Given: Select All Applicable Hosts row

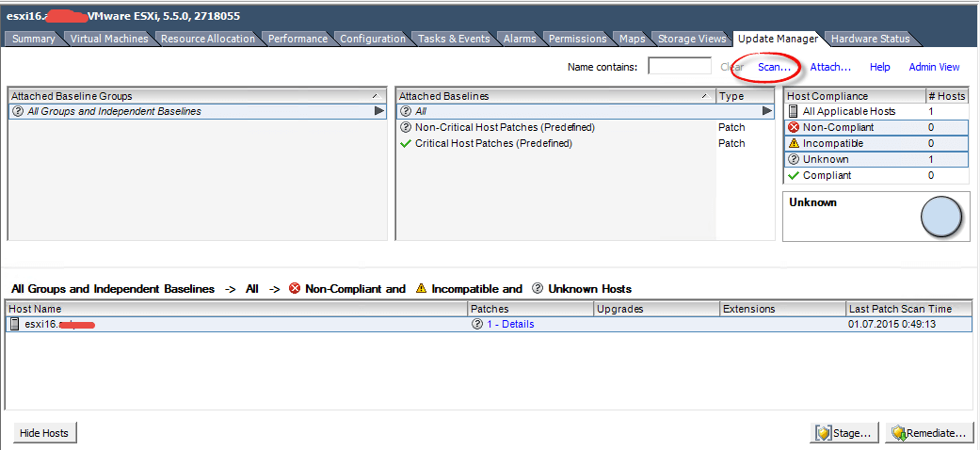Looking at the screenshot, I should [x=876, y=112].
